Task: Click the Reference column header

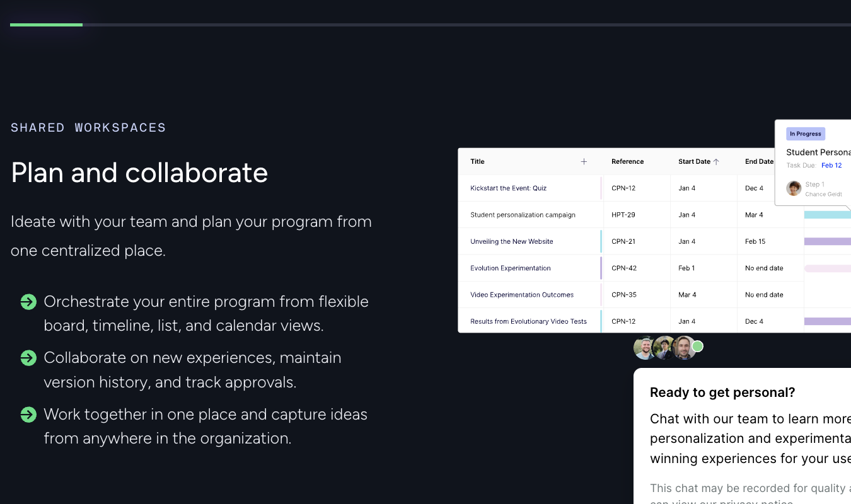Action: 628,161
